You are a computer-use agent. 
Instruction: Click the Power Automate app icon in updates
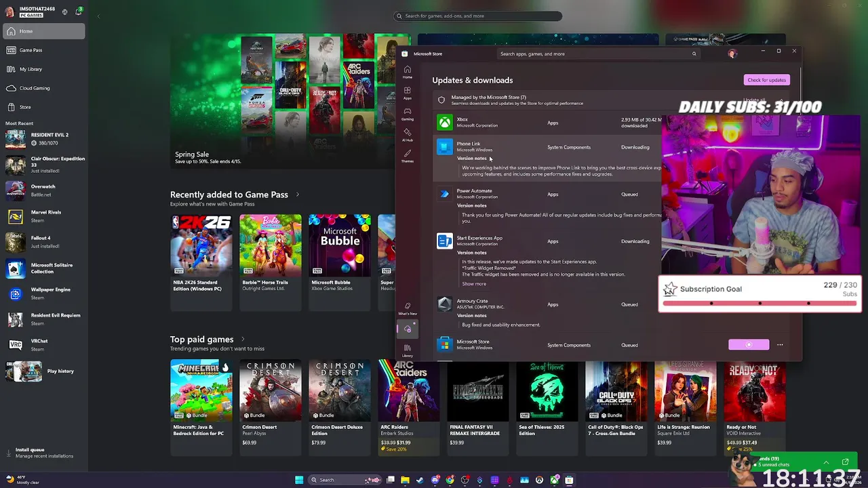(x=444, y=194)
